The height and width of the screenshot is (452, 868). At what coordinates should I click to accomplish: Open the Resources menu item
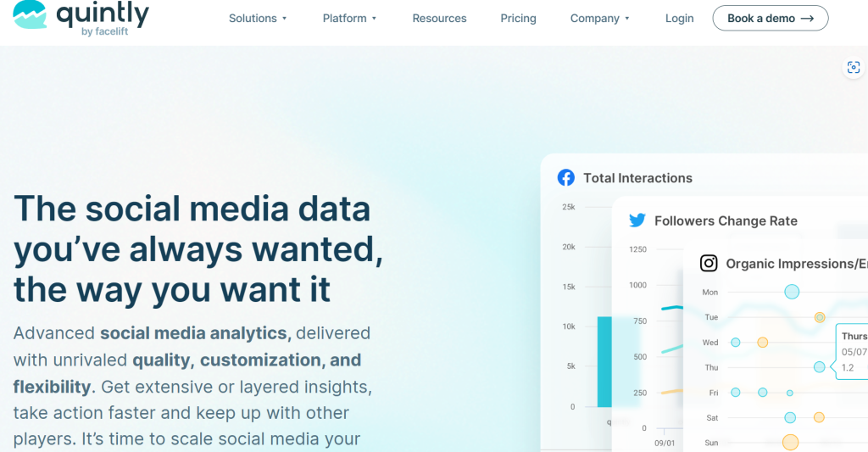439,18
